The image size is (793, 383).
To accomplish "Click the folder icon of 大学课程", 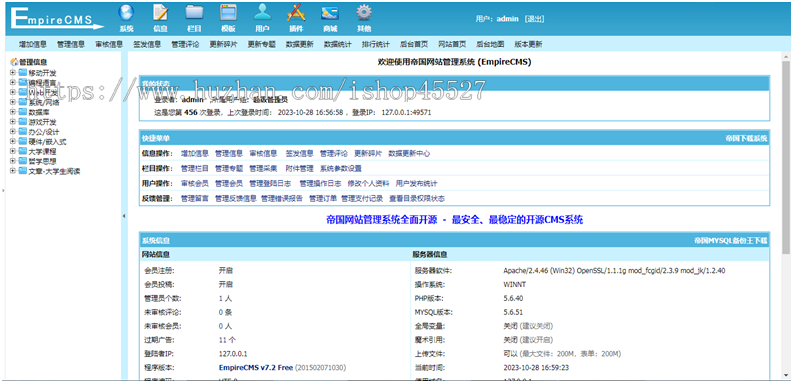I will pos(22,151).
